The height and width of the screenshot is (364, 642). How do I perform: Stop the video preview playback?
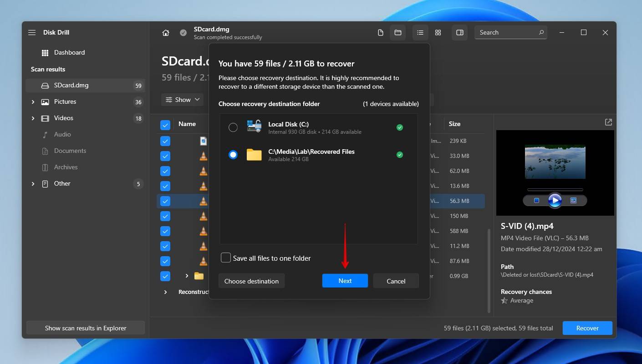point(536,200)
